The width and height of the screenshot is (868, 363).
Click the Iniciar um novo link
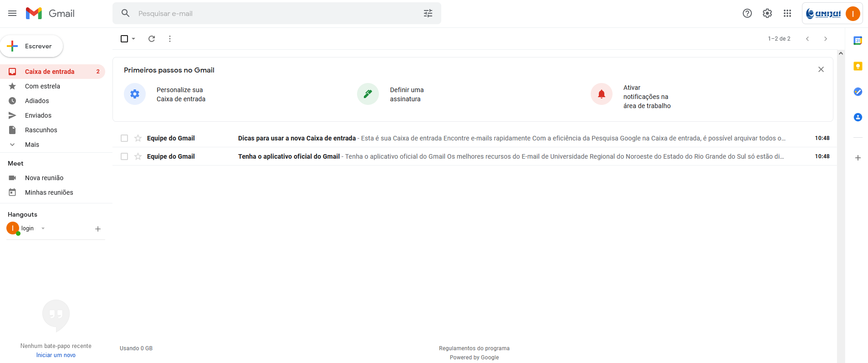click(56, 355)
